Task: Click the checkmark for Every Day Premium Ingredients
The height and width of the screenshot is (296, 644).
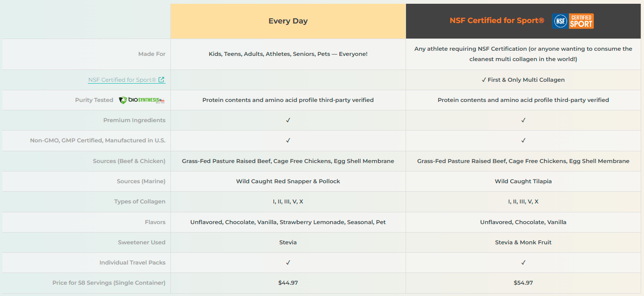Action: (x=288, y=120)
